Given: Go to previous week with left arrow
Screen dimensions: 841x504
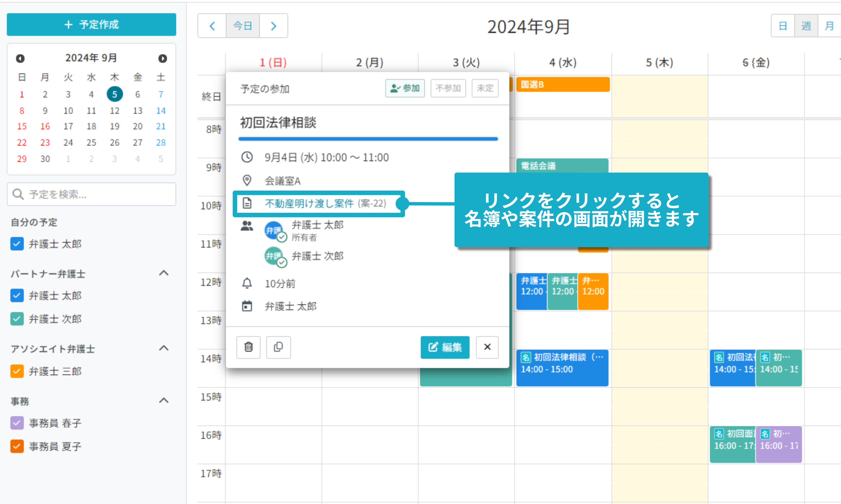Looking at the screenshot, I should 212,26.
